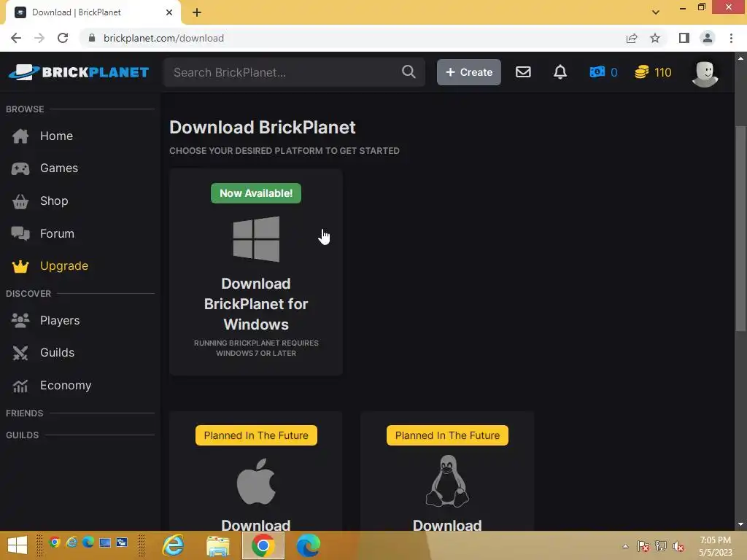Toggle the Chrome side panel icon
The width and height of the screenshot is (747, 560).
[x=684, y=38]
